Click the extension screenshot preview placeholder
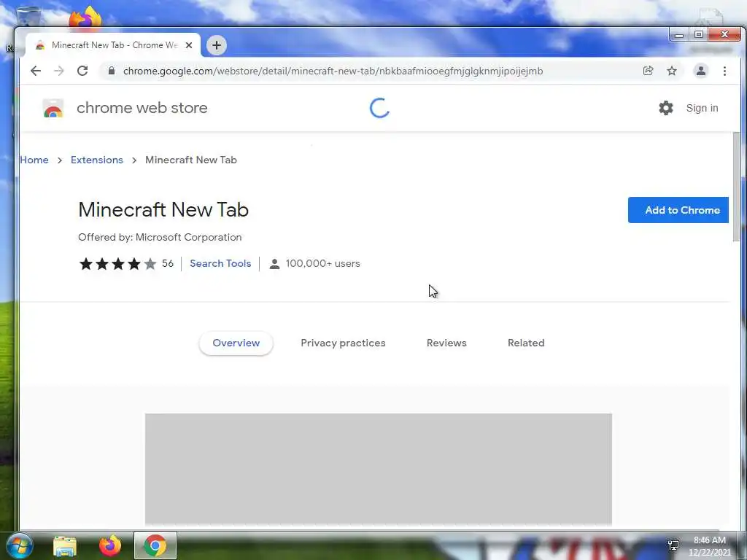This screenshot has height=560, width=747. (x=379, y=470)
